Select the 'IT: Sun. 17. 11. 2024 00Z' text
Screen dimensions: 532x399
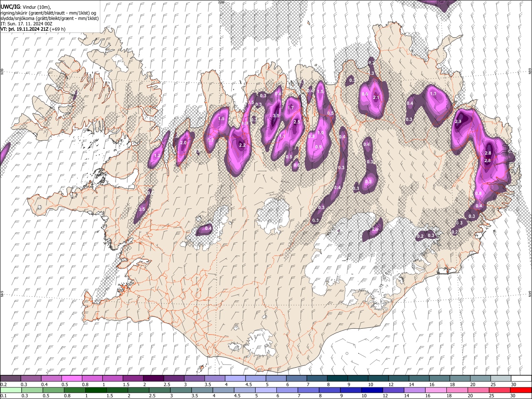point(26,24)
